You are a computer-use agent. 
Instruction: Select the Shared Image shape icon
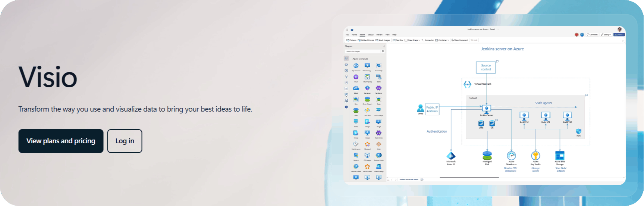378,166
